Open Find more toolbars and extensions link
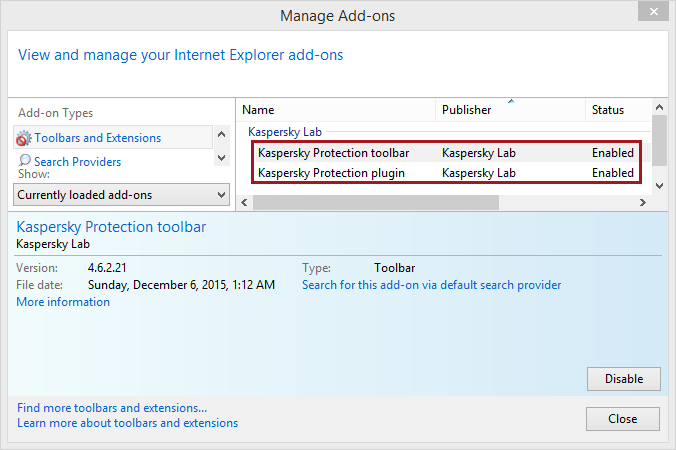This screenshot has width=676, height=450. pyautogui.click(x=112, y=408)
